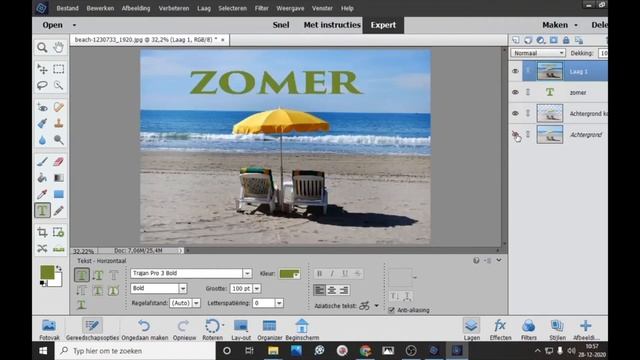Hide the zomer text layer
The height and width of the screenshot is (360, 640).
(x=515, y=92)
